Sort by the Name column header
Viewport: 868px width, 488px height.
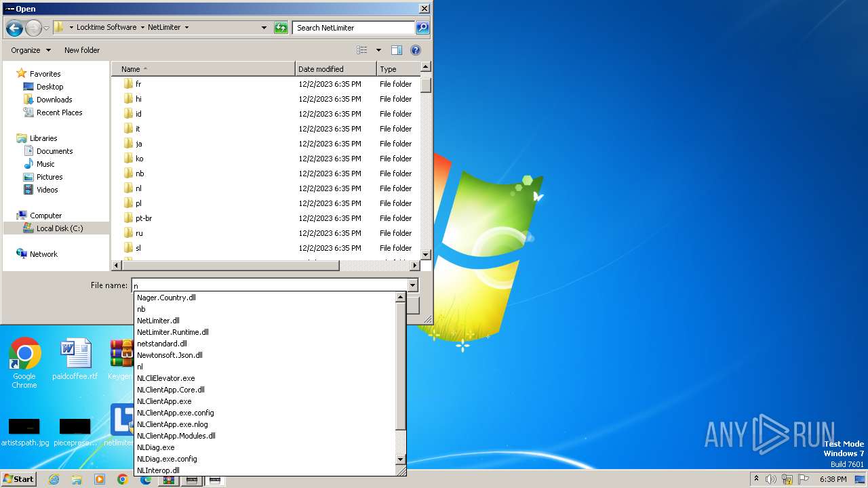203,69
